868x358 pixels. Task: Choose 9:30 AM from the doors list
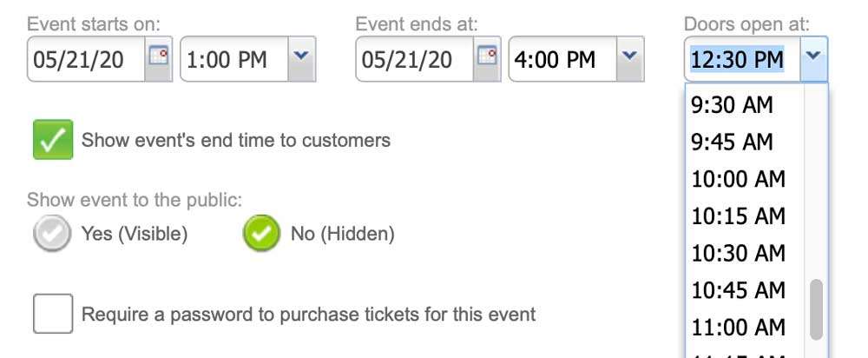pyautogui.click(x=745, y=105)
